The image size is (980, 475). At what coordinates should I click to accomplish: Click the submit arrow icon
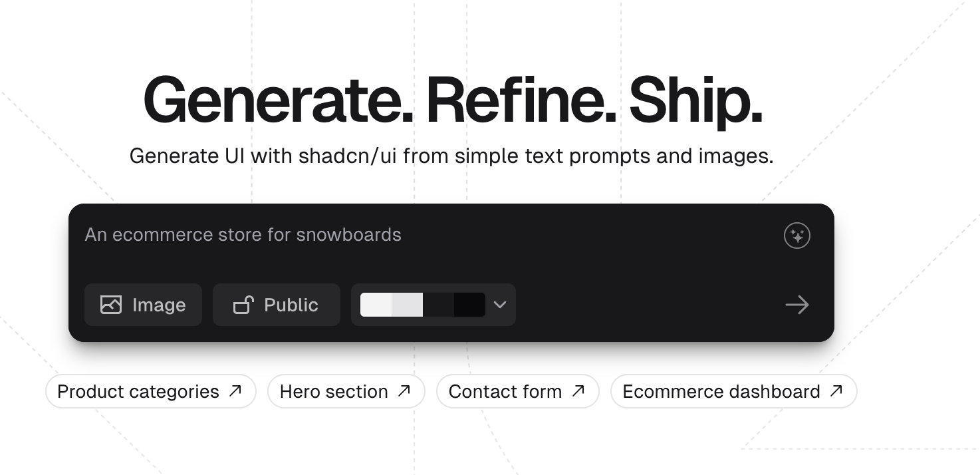click(x=796, y=305)
